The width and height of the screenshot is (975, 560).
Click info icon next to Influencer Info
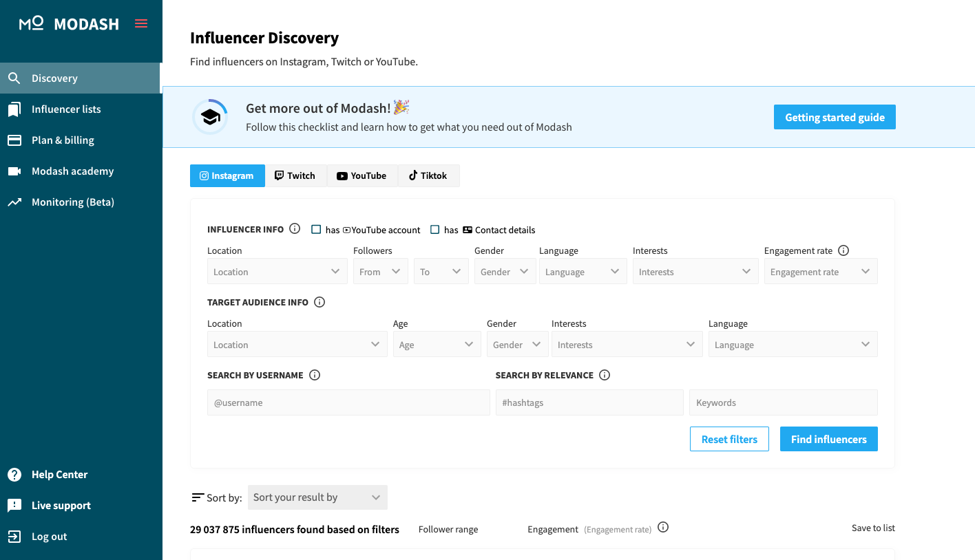pos(295,229)
